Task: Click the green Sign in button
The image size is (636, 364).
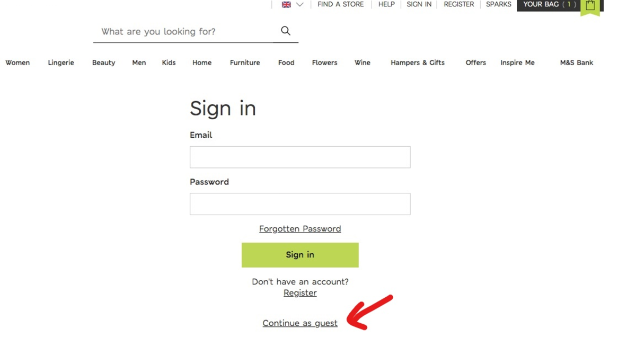Action: 300,255
